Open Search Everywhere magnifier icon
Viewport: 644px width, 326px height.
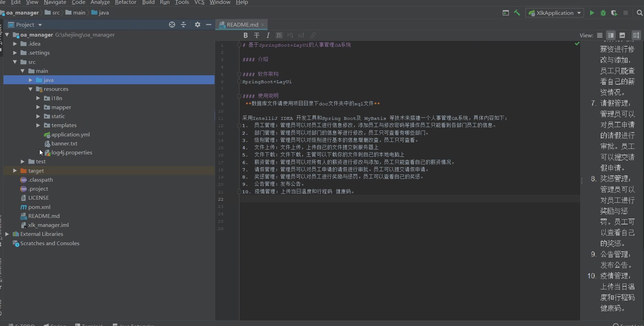[x=640, y=13]
